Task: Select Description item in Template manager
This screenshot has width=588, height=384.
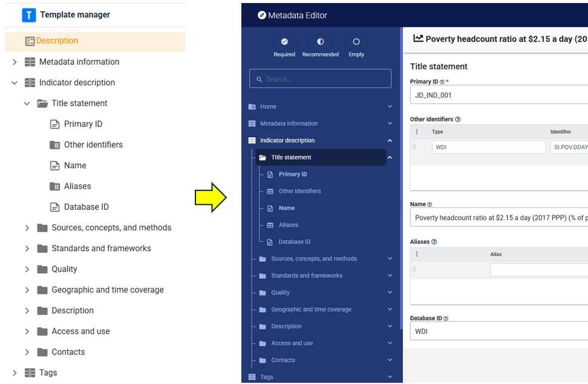Action: click(x=57, y=41)
